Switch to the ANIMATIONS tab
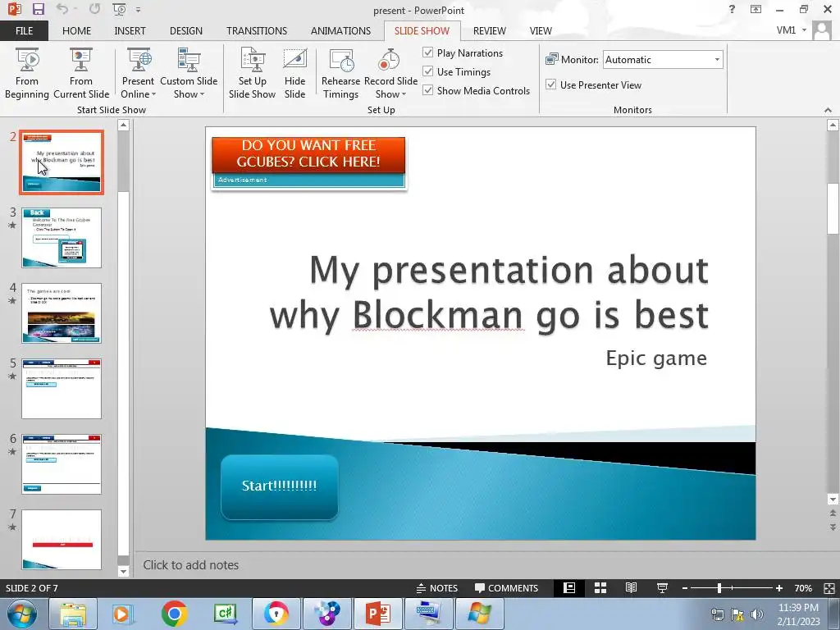Viewport: 840px width, 630px height. point(340,30)
